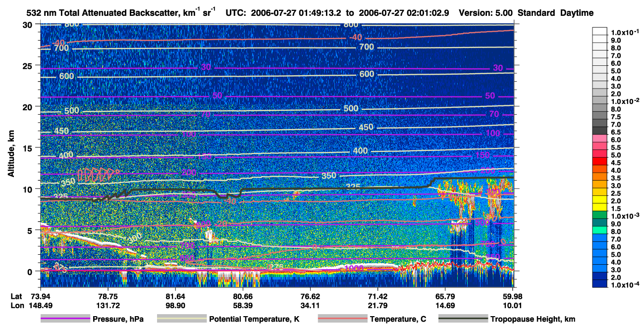Click the "Potential Temperature, K" legend label
The image size is (644, 330).
click(x=254, y=319)
